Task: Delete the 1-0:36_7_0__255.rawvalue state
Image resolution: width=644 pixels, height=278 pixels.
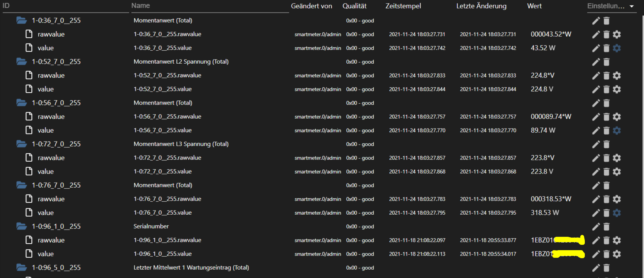Action: coord(606,34)
